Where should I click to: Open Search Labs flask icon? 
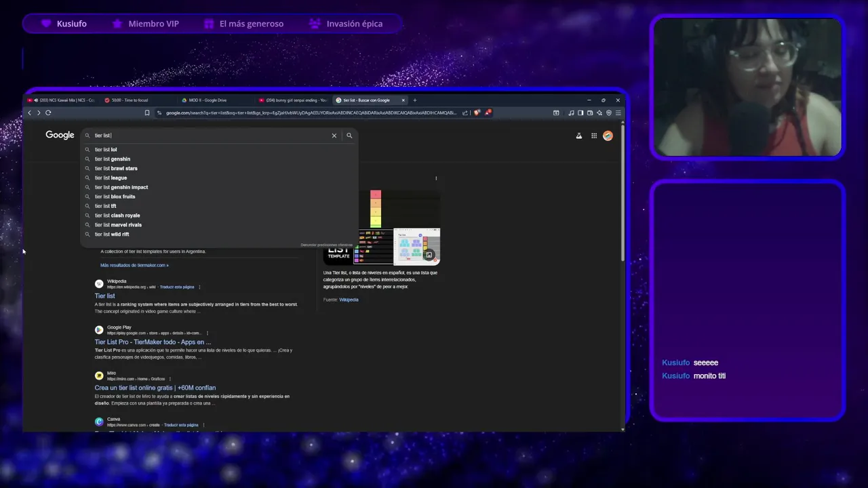tap(579, 136)
